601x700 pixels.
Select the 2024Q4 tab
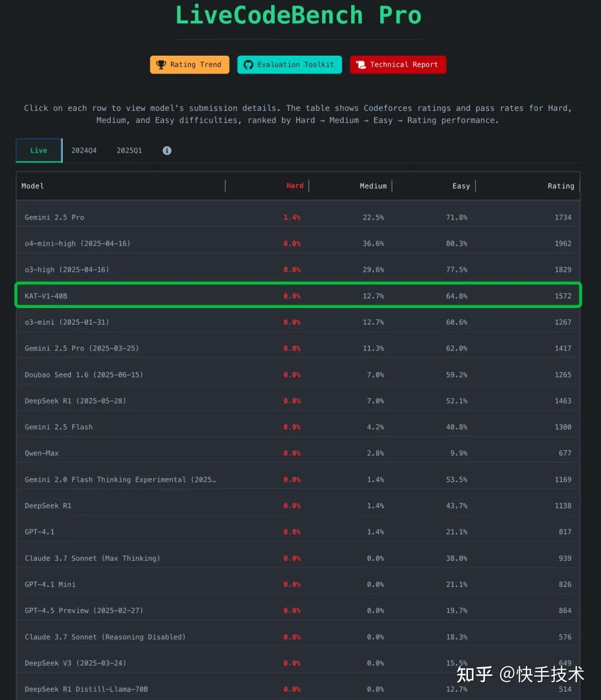(x=84, y=150)
